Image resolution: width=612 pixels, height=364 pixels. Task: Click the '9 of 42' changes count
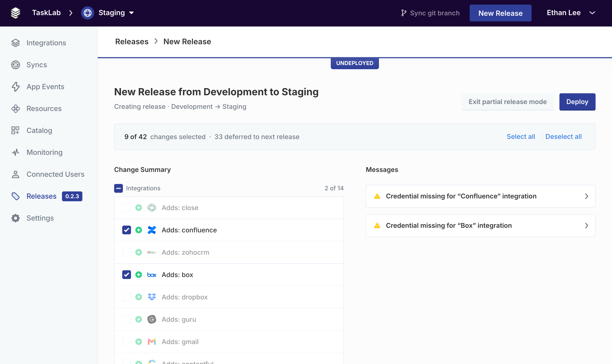pos(135,137)
